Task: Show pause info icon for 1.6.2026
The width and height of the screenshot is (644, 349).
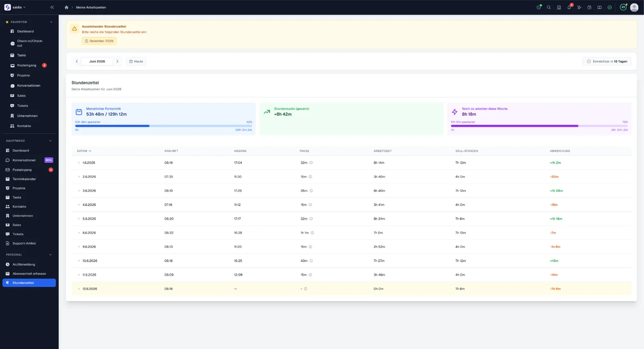Action: click(x=311, y=163)
